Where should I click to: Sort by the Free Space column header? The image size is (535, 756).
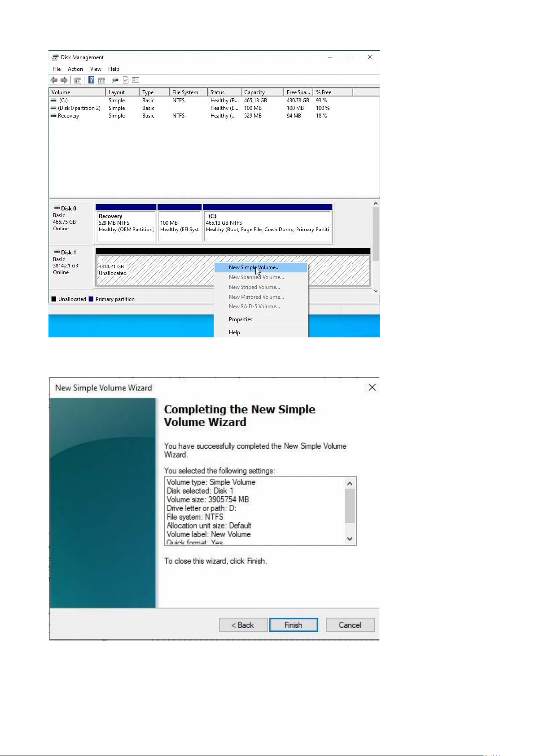298,92
